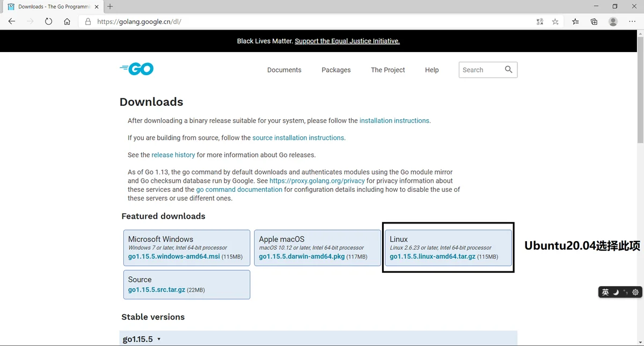644x346 pixels.
Task: Open the Collections icon
Action: 594,21
